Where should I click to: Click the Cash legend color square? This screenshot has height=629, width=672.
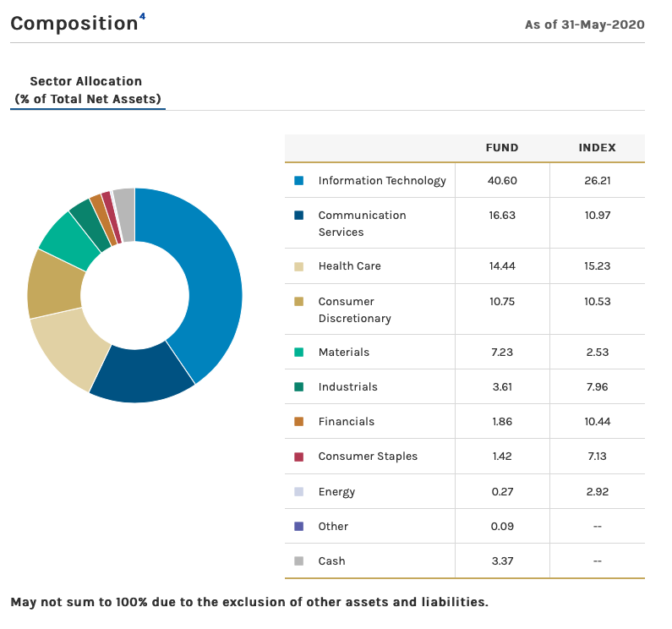[298, 561]
